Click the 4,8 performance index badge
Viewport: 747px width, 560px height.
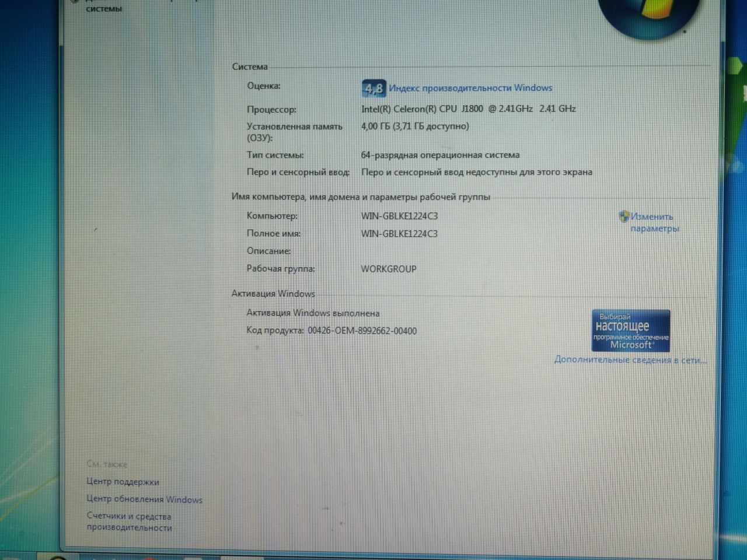[x=373, y=89]
